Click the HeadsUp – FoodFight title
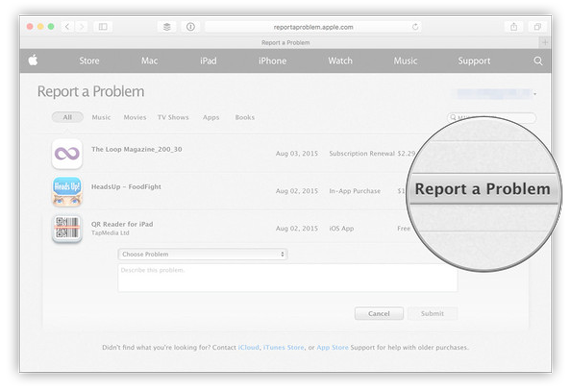The height and width of the screenshot is (390, 570). 126,186
